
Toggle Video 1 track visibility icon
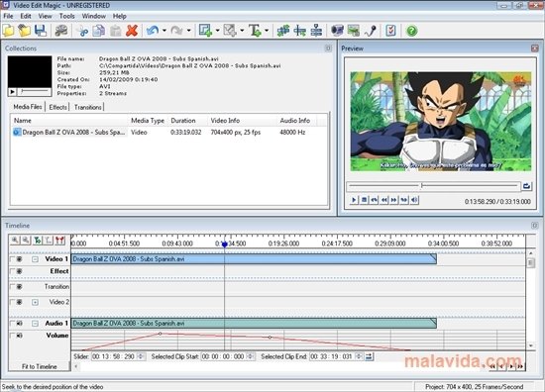tap(20, 259)
